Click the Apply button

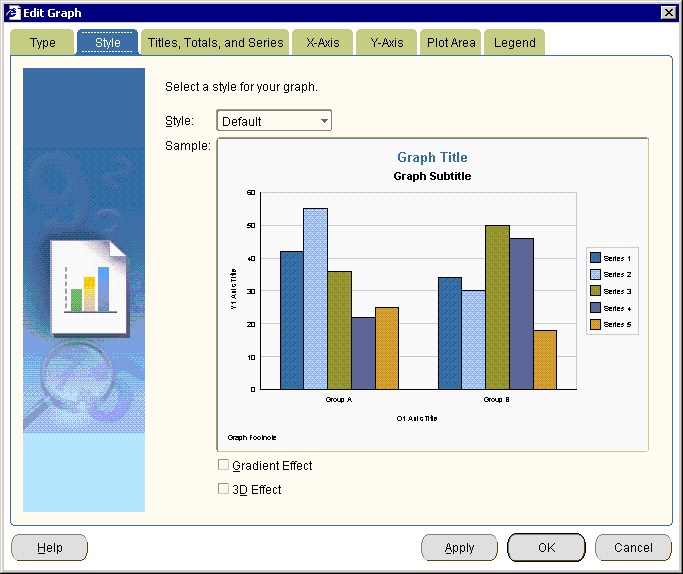pyautogui.click(x=459, y=547)
